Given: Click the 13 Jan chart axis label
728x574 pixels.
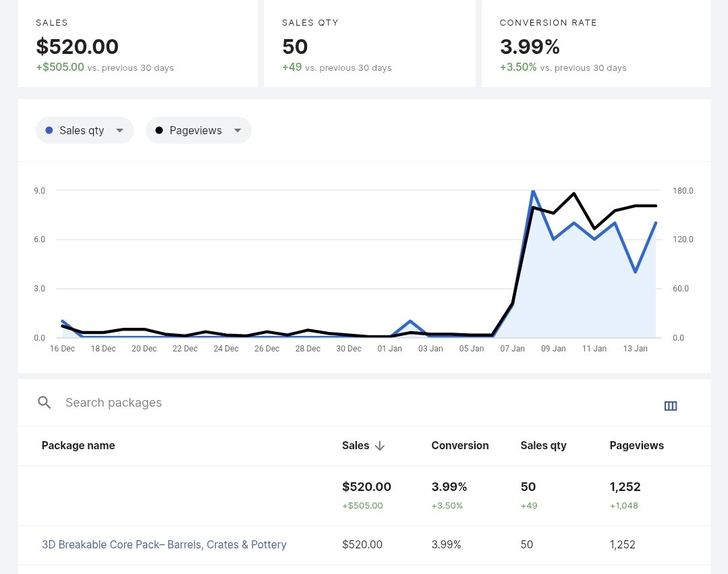Looking at the screenshot, I should tap(635, 349).
